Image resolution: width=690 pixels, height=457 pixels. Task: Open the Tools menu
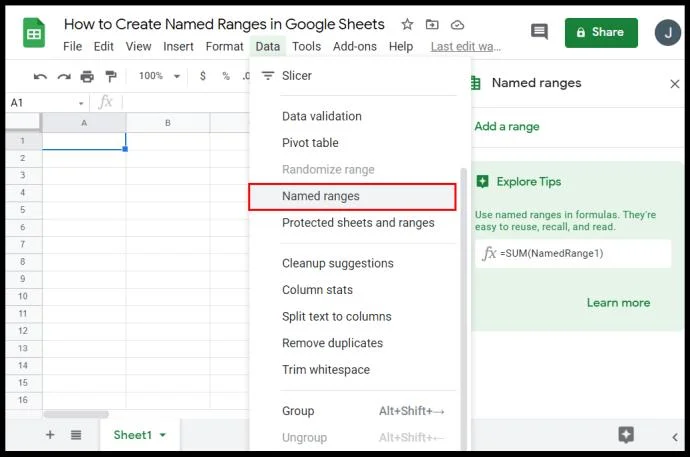point(306,46)
